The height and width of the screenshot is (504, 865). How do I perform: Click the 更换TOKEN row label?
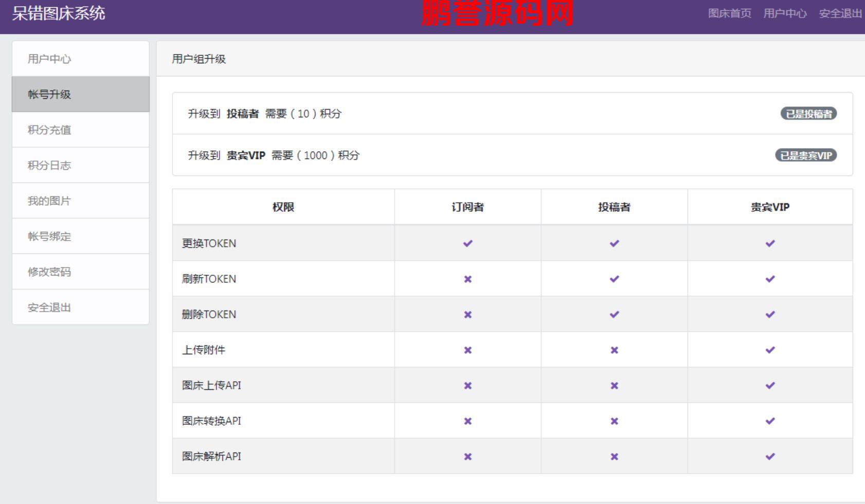(209, 243)
